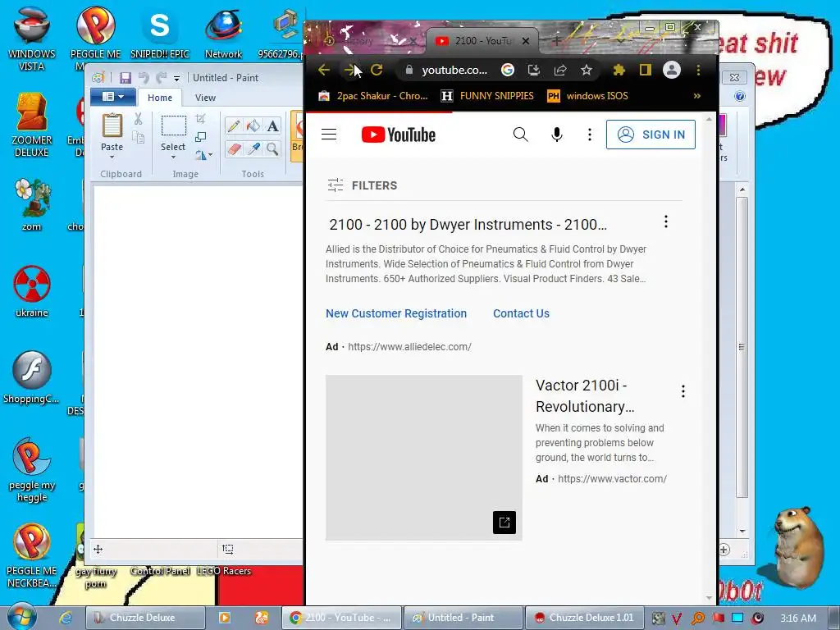Select the Fill with color tool

(253, 126)
